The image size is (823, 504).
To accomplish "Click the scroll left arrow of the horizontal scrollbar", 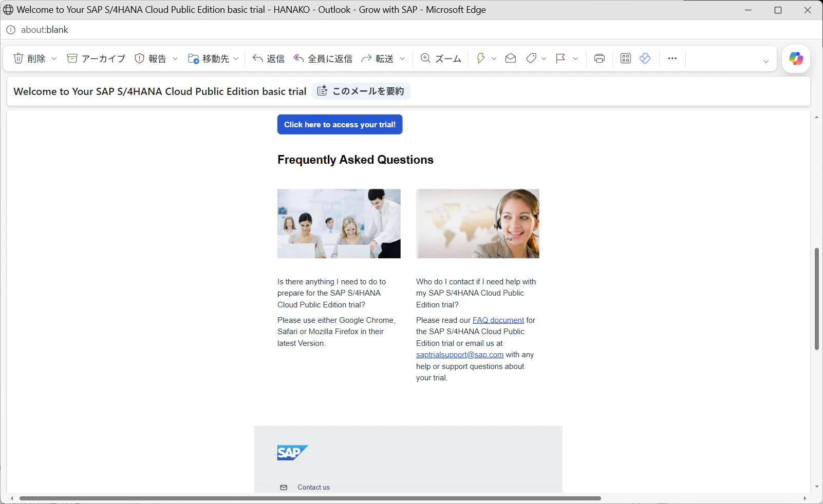I will pyautogui.click(x=12, y=498).
